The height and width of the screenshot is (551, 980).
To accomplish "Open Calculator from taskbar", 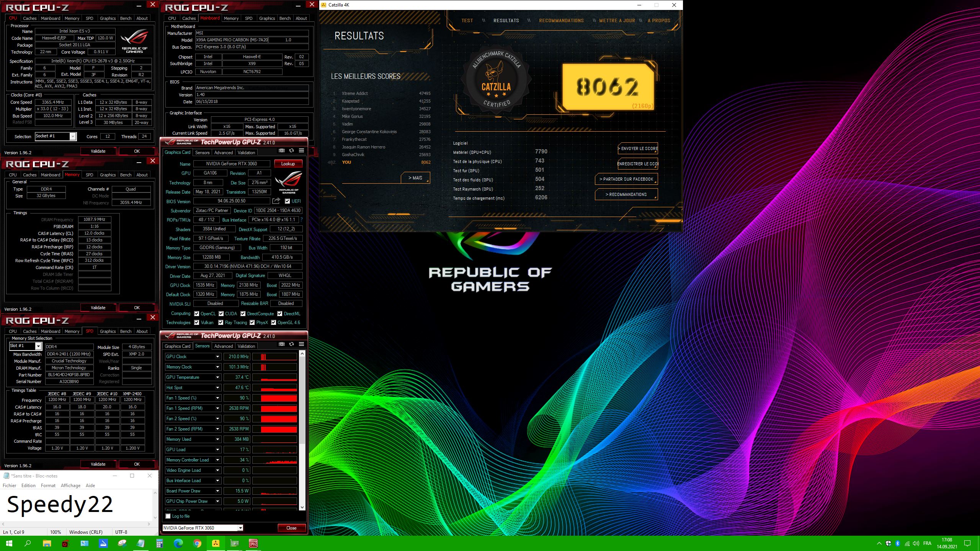I will click(159, 543).
